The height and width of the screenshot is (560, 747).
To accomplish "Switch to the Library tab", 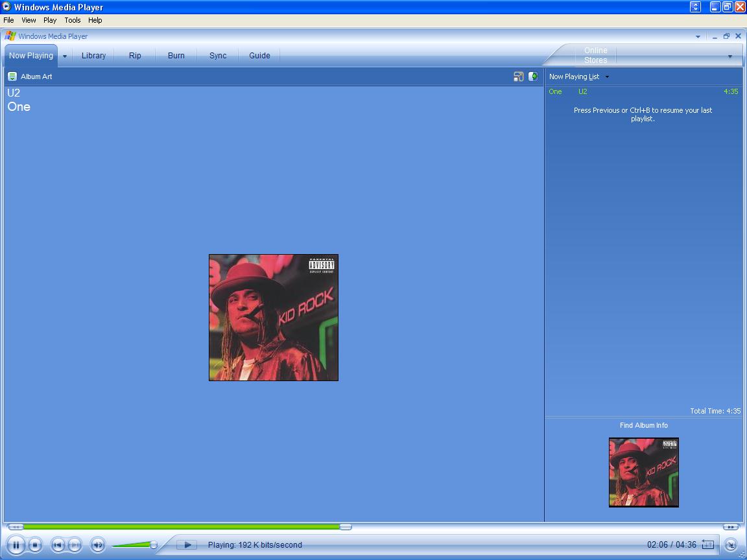I will coord(93,56).
